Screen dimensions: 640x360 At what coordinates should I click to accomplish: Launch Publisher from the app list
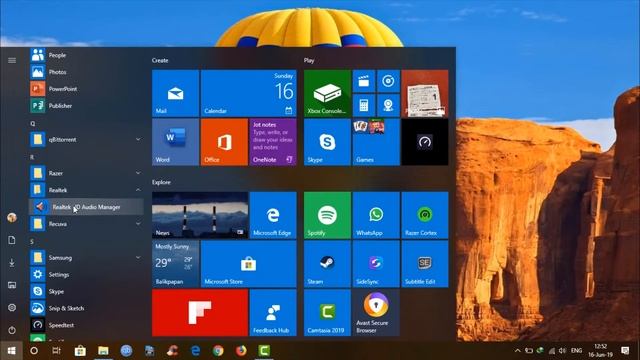(87, 106)
